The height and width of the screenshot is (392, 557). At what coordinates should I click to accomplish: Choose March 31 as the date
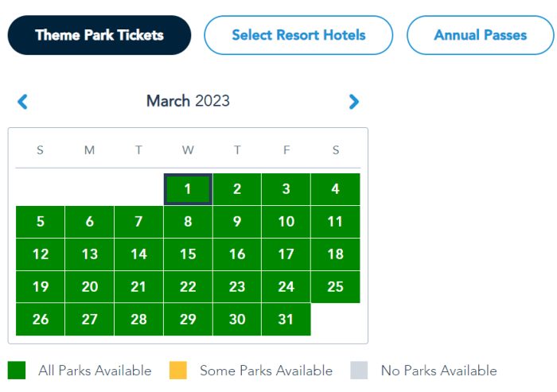(286, 320)
